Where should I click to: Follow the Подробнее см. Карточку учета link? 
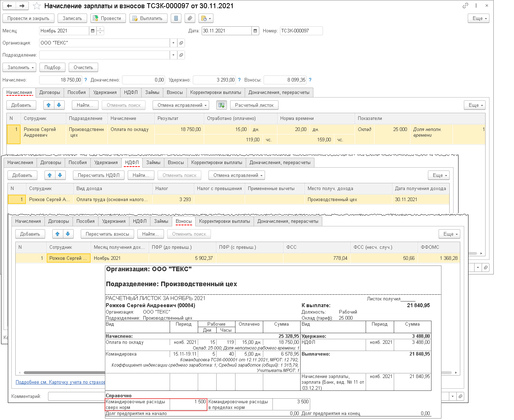coord(60,382)
